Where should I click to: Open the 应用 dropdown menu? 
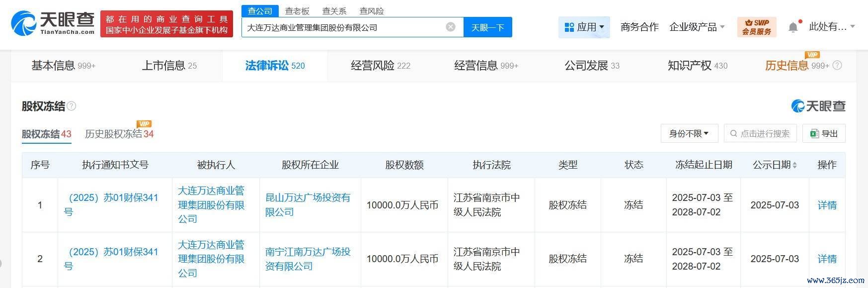point(584,27)
